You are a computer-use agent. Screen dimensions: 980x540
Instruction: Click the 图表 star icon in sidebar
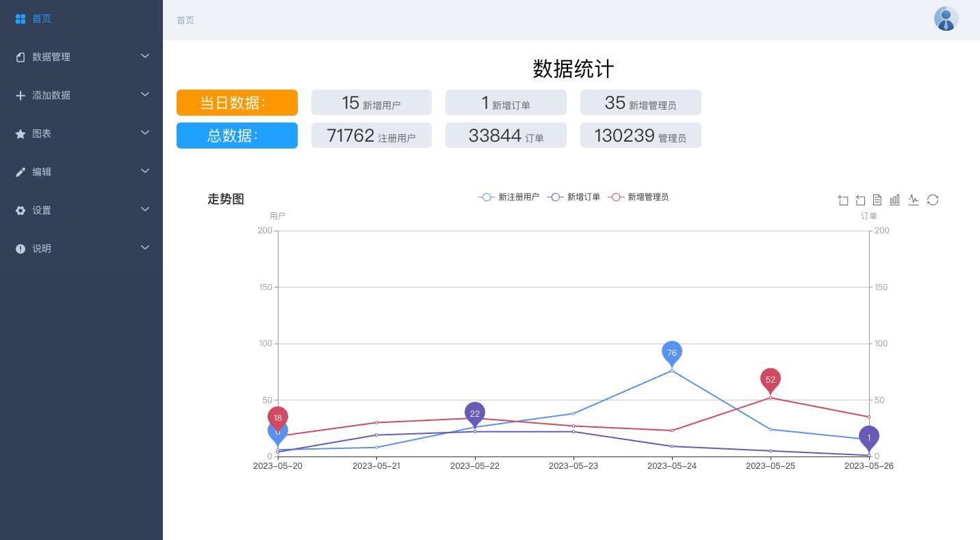pyautogui.click(x=21, y=133)
